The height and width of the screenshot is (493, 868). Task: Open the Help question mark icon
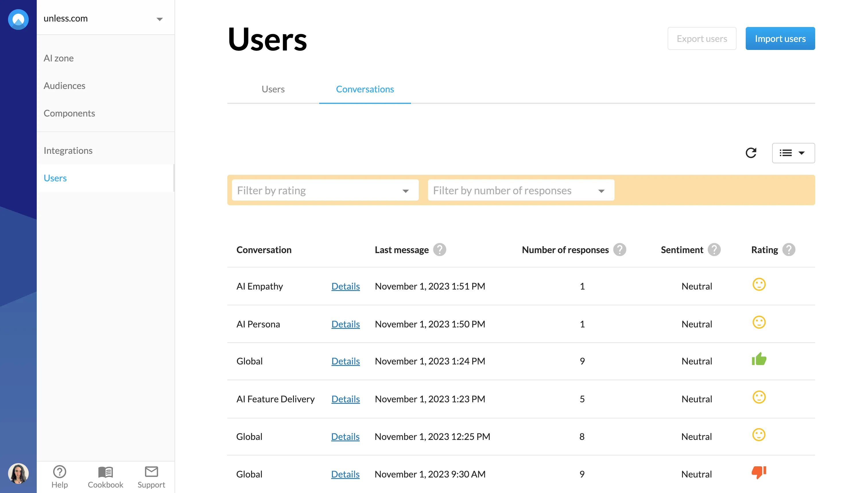click(60, 472)
